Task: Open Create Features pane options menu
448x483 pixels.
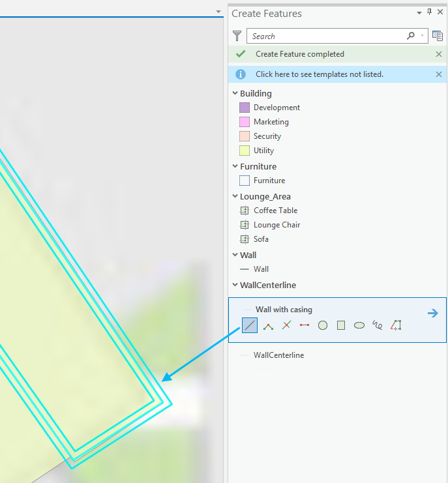Action: pos(419,13)
